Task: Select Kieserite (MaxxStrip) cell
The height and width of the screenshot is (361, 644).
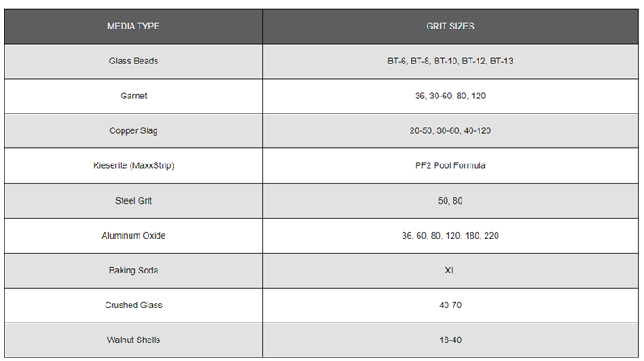Action: click(133, 165)
